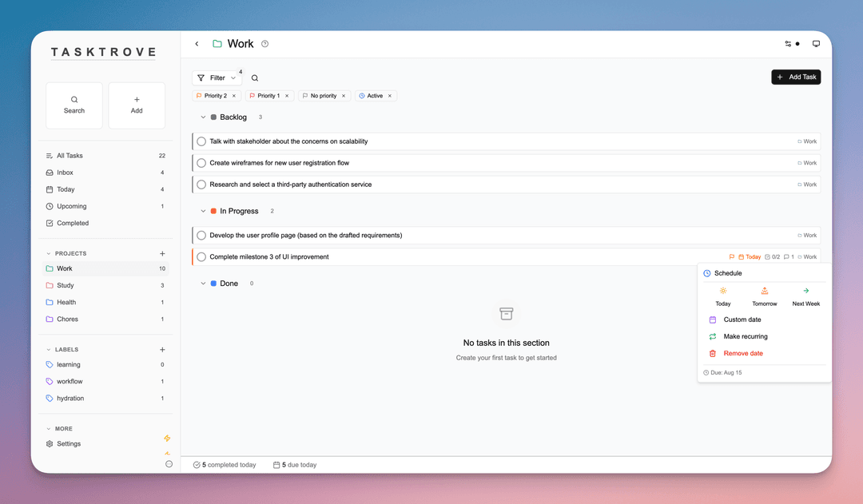The height and width of the screenshot is (504, 863).
Task: Open the learning label
Action: pyautogui.click(x=105, y=364)
